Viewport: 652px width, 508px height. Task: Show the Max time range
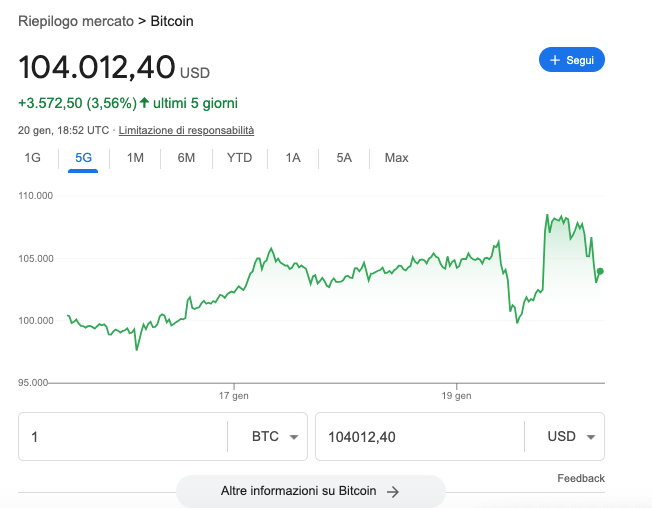tap(396, 158)
